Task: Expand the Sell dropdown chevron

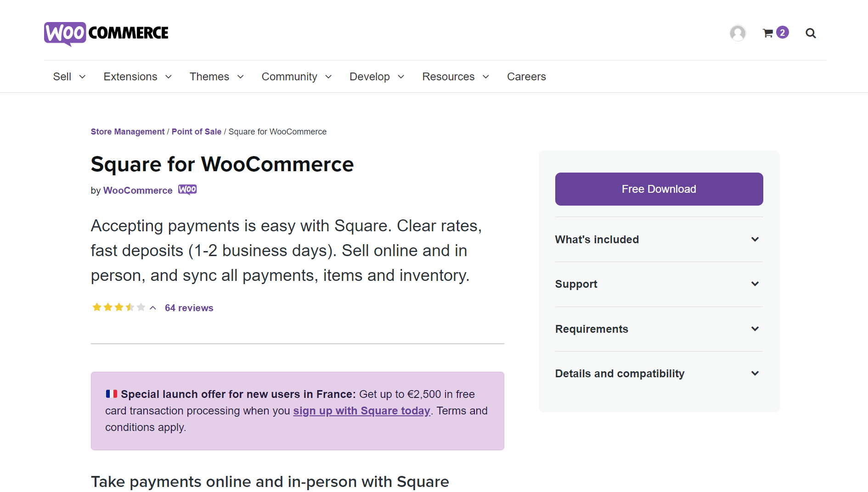Action: click(x=82, y=77)
